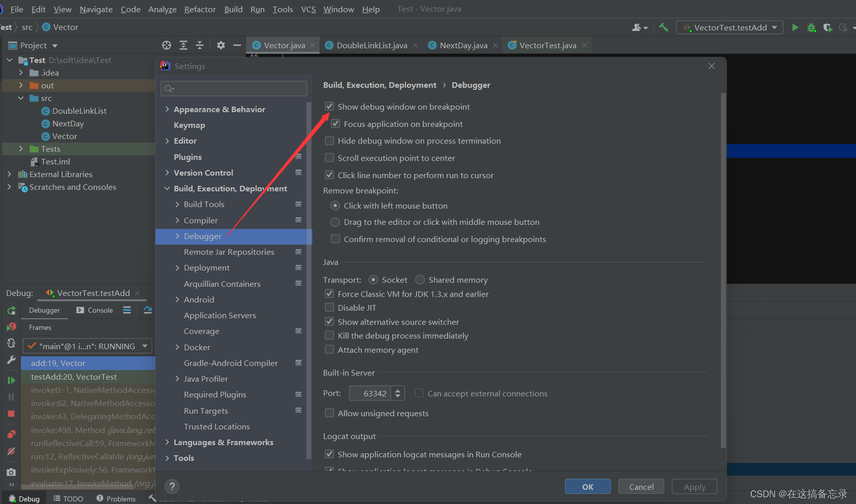Uncheck Show debug window on breakpoint

329,107
